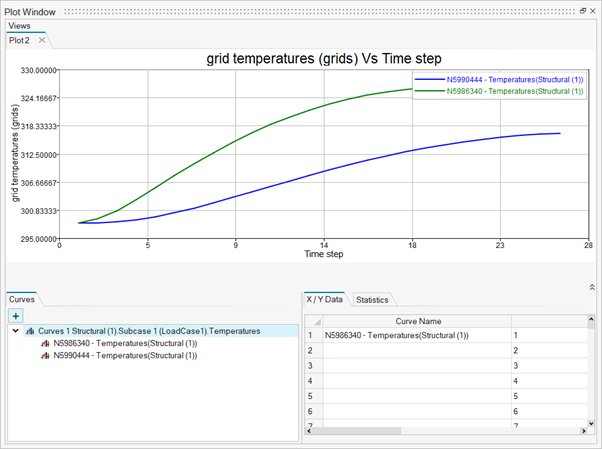
Task: Collapse the Curves 1 Structural tree node
Action: tap(16, 331)
